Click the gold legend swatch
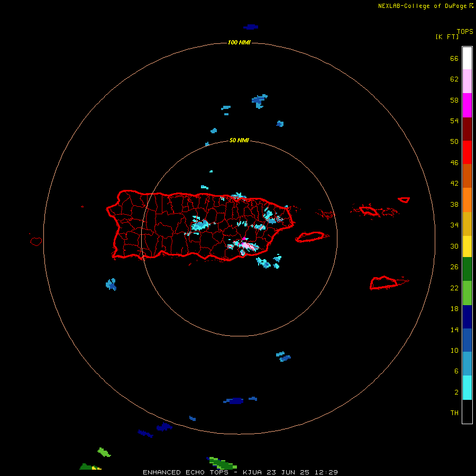The width and height of the screenshot is (476, 476). 467,224
